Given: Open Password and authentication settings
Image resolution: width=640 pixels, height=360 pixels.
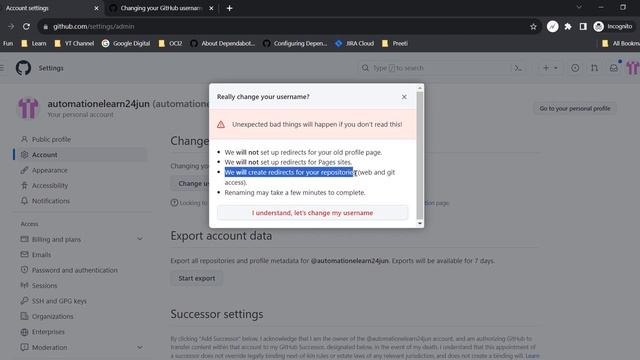Looking at the screenshot, I should [69, 270].
